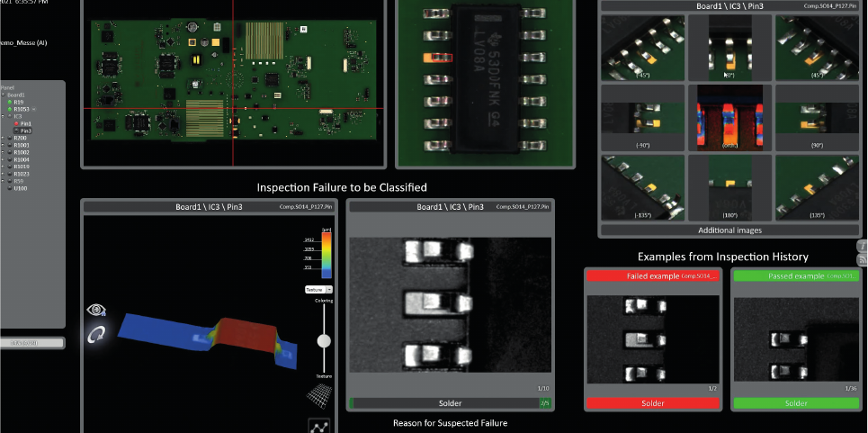
Task: Click the Solder progress bar under grayscale image
Action: point(450,403)
